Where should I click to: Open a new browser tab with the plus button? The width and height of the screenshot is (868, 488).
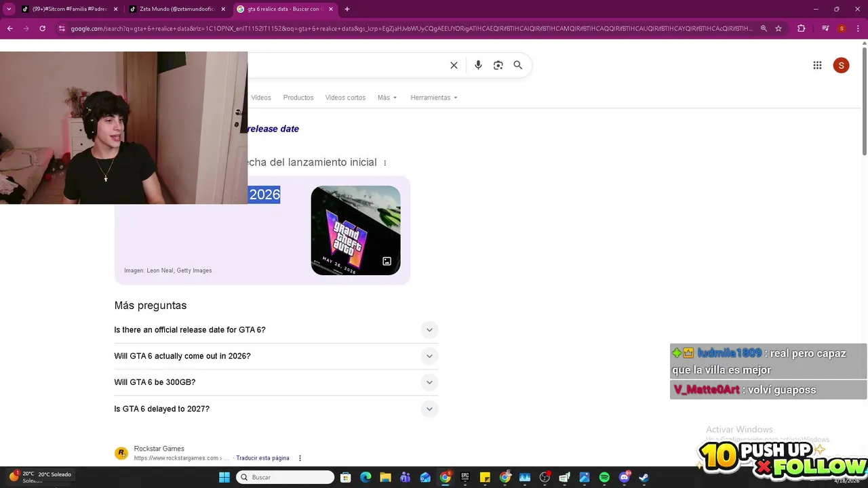click(x=347, y=9)
